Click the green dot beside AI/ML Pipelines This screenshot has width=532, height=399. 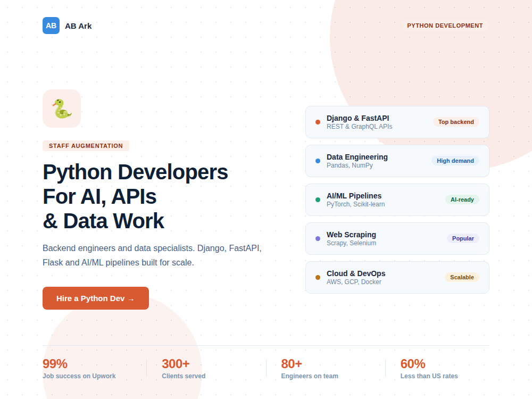point(318,200)
